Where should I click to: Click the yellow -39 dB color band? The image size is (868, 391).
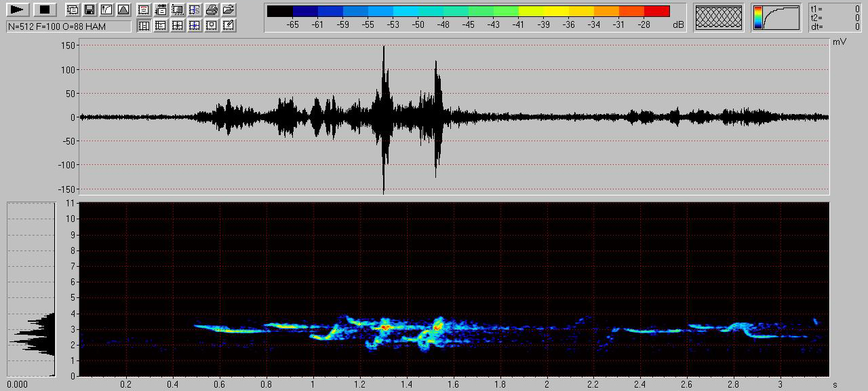pos(543,11)
